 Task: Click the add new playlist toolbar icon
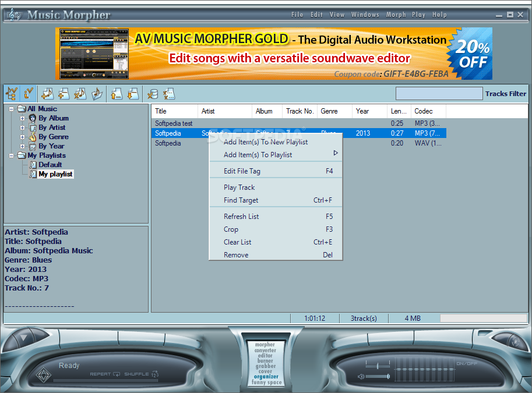(64, 94)
